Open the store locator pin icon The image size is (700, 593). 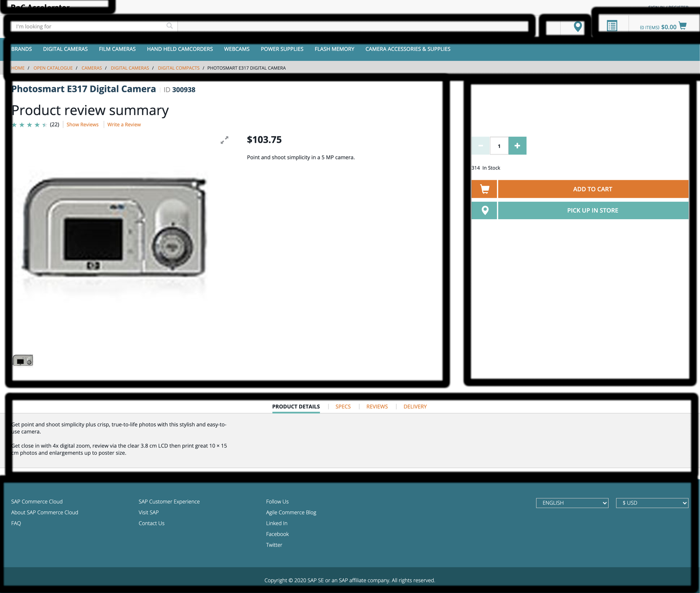point(578,27)
